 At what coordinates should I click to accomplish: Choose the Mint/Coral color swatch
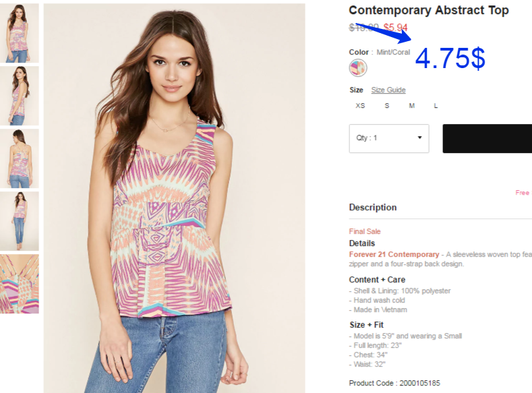(x=358, y=67)
